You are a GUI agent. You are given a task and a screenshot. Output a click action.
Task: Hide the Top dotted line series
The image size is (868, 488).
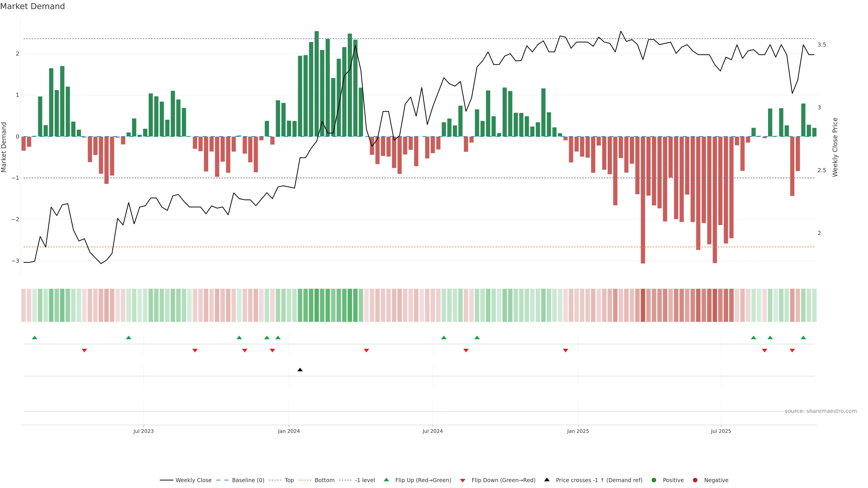tap(289, 480)
